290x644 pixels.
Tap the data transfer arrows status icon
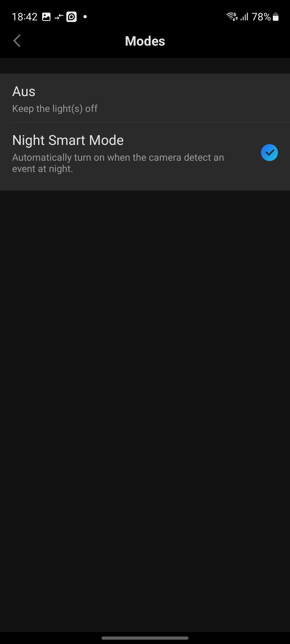pyautogui.click(x=59, y=17)
